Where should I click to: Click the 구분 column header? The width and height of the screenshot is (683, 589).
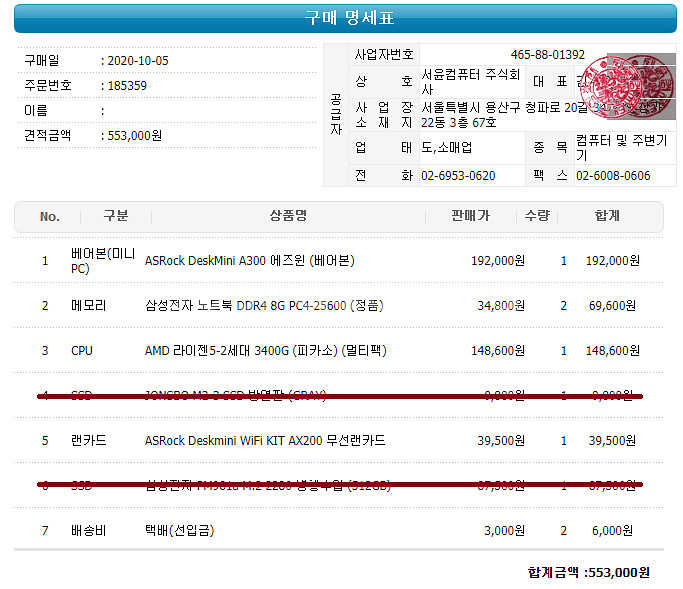pyautogui.click(x=116, y=217)
